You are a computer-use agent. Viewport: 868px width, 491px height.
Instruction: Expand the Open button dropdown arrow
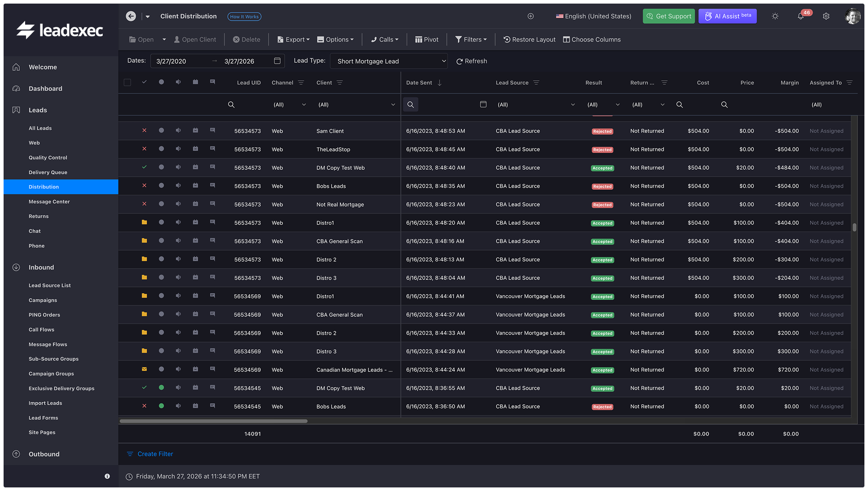164,39
